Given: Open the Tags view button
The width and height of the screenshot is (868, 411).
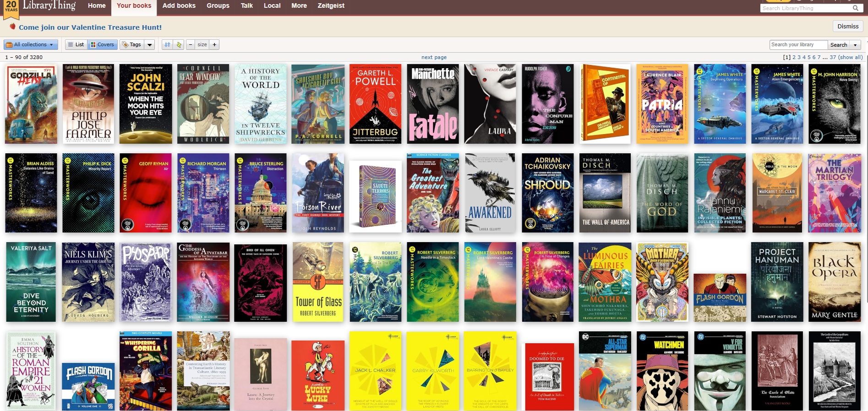Looking at the screenshot, I should pos(131,44).
